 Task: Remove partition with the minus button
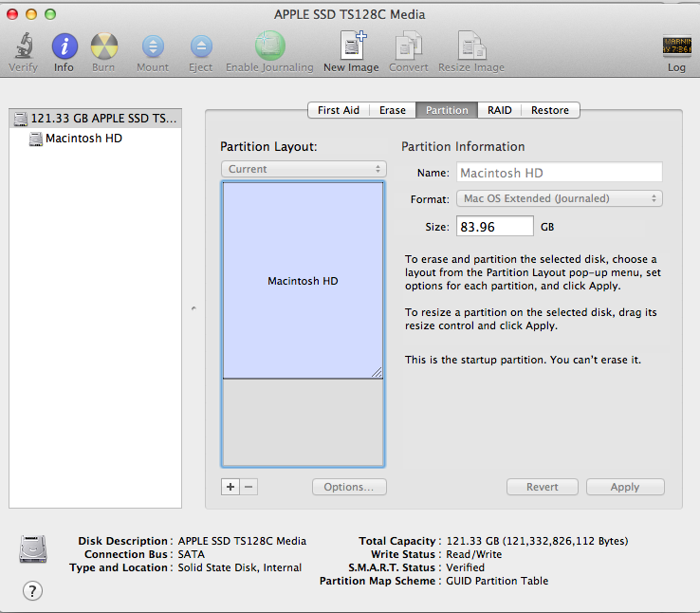point(249,487)
